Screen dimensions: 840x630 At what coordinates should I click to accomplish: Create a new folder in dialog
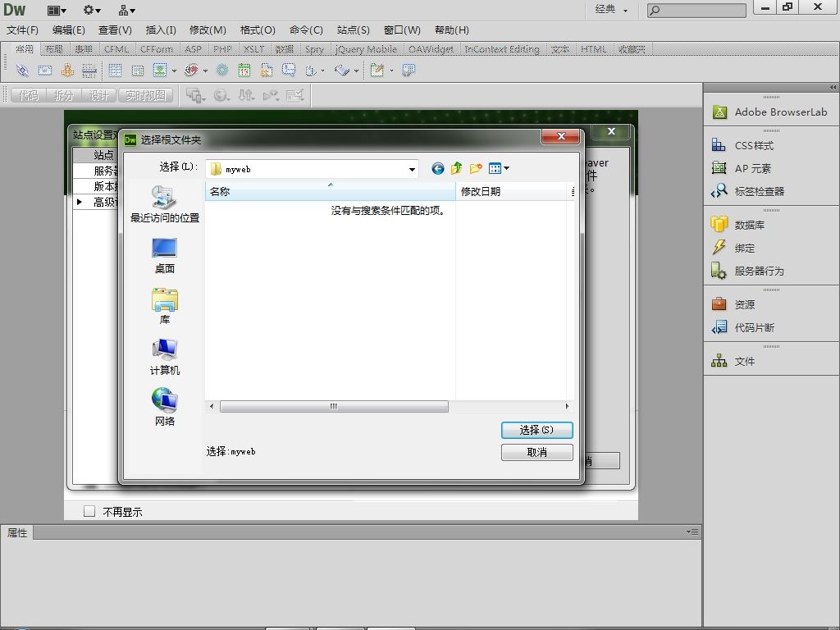[476, 169]
